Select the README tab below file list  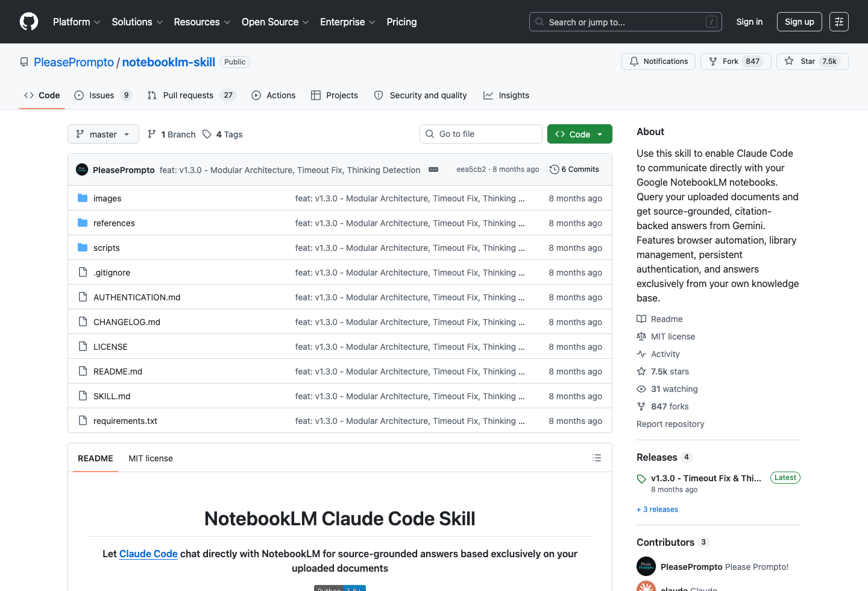95,458
